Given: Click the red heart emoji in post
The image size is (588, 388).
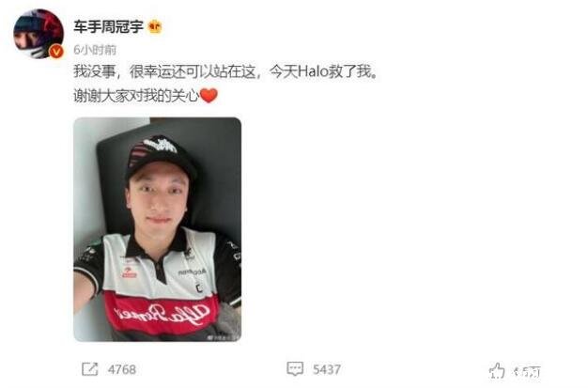Looking at the screenshot, I should [x=209, y=95].
